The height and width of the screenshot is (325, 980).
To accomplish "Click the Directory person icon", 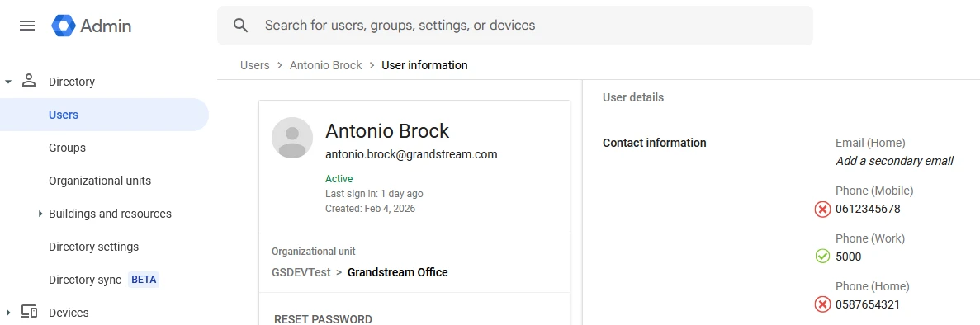I will pyautogui.click(x=29, y=81).
